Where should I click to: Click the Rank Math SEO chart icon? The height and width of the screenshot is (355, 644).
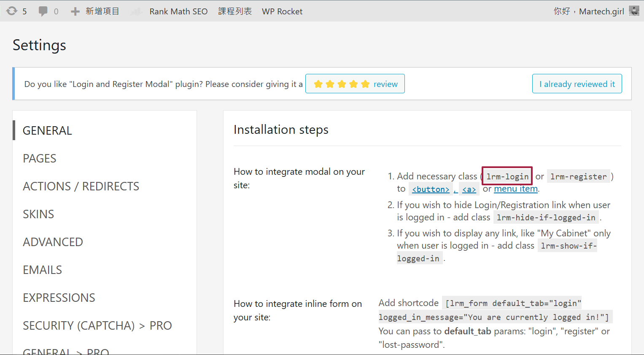(137, 11)
